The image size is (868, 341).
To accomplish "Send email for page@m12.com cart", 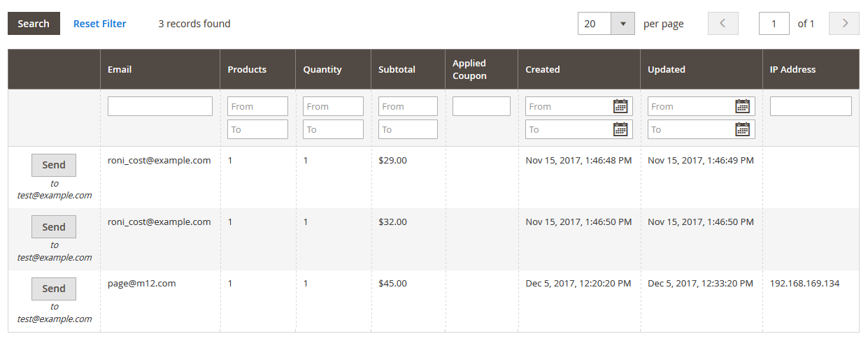I will 54,289.
